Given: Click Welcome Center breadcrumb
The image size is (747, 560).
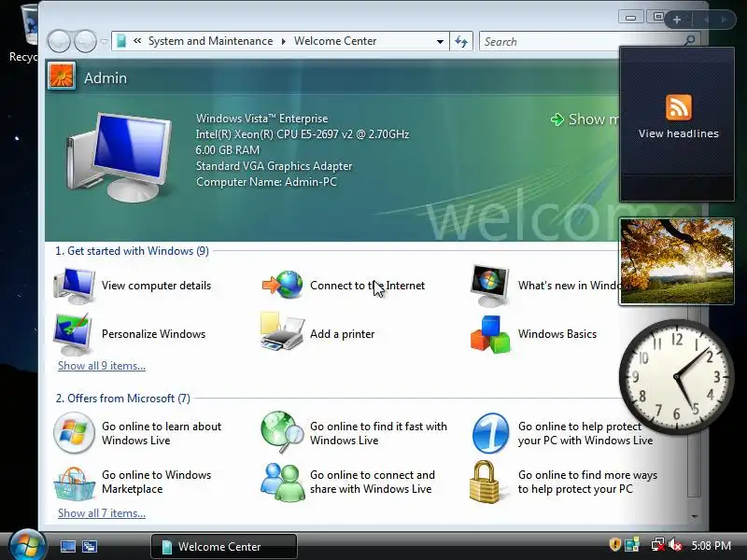Looking at the screenshot, I should (x=335, y=41).
